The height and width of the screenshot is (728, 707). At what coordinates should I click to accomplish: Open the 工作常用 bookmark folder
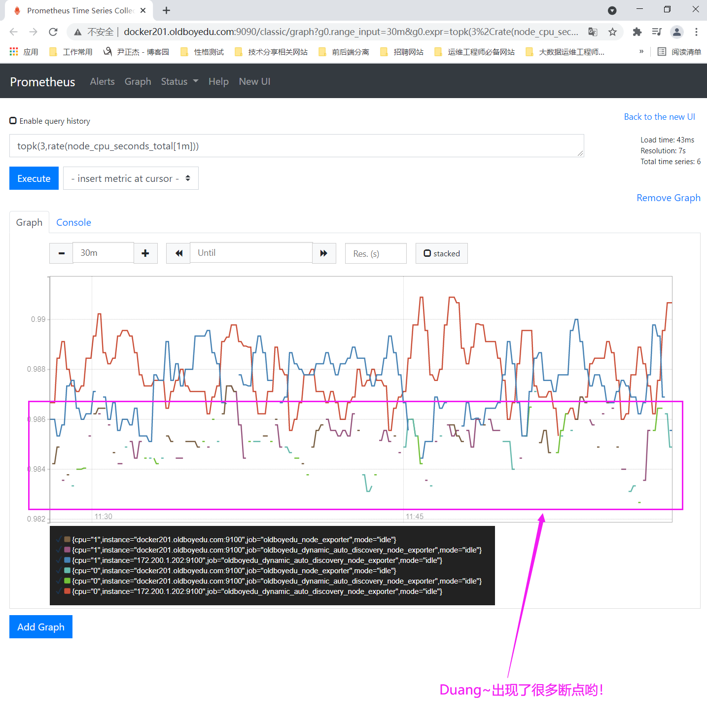tap(71, 52)
